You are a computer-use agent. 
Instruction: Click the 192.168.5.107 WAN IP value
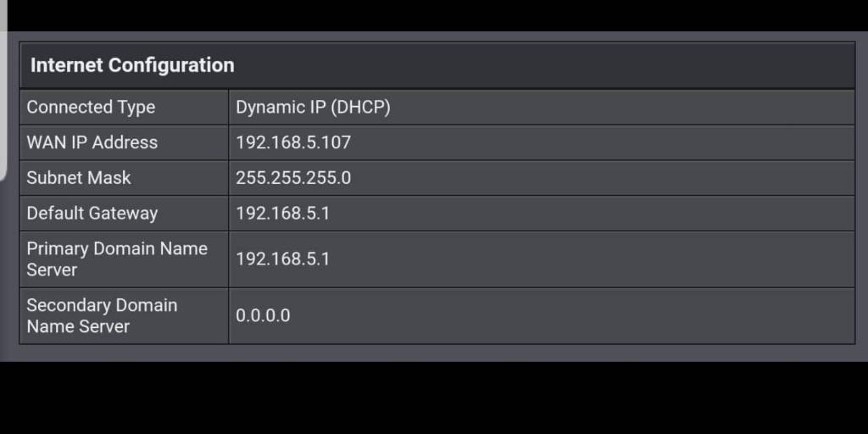coord(293,142)
